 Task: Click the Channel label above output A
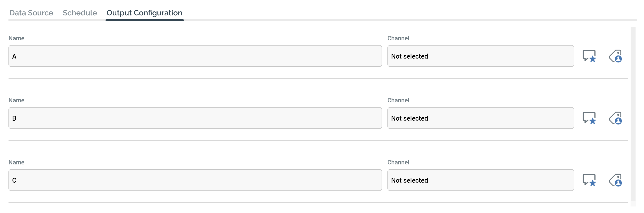pos(398,38)
